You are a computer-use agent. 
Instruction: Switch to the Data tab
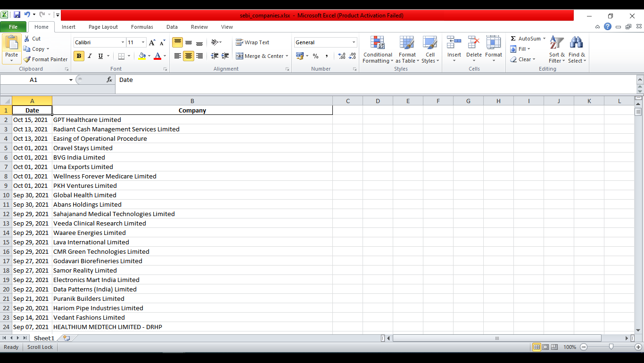[172, 27]
